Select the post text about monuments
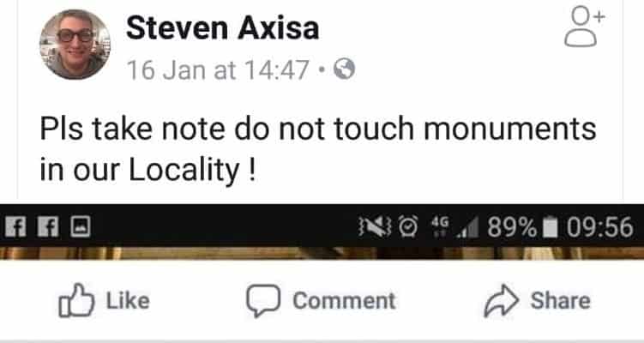Screen dimensions: 644x343 pos(317,149)
